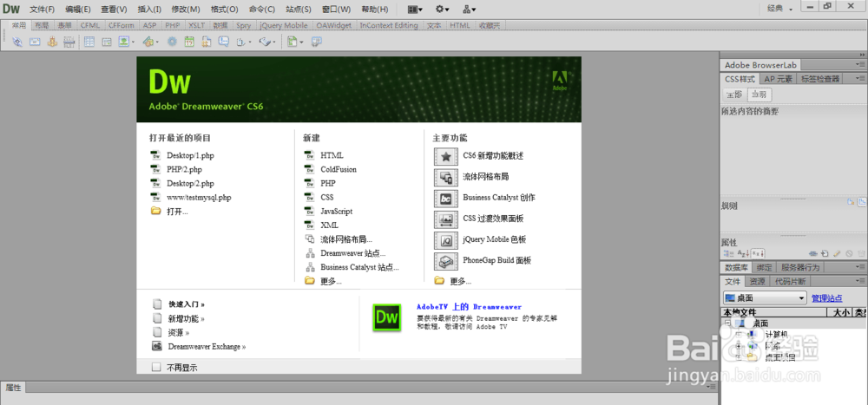868x405 pixels.
Task: Open AdobeTV 上的 Dreamweaver link
Action: pyautogui.click(x=469, y=306)
